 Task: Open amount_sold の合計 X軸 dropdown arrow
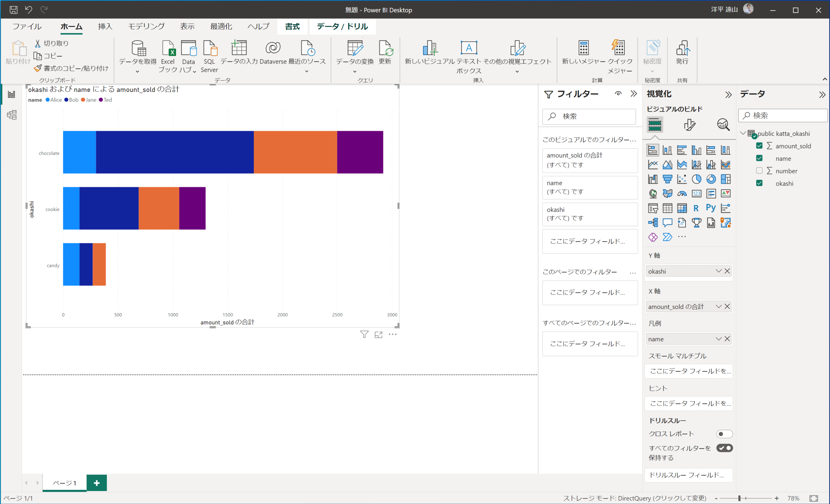pyautogui.click(x=718, y=306)
